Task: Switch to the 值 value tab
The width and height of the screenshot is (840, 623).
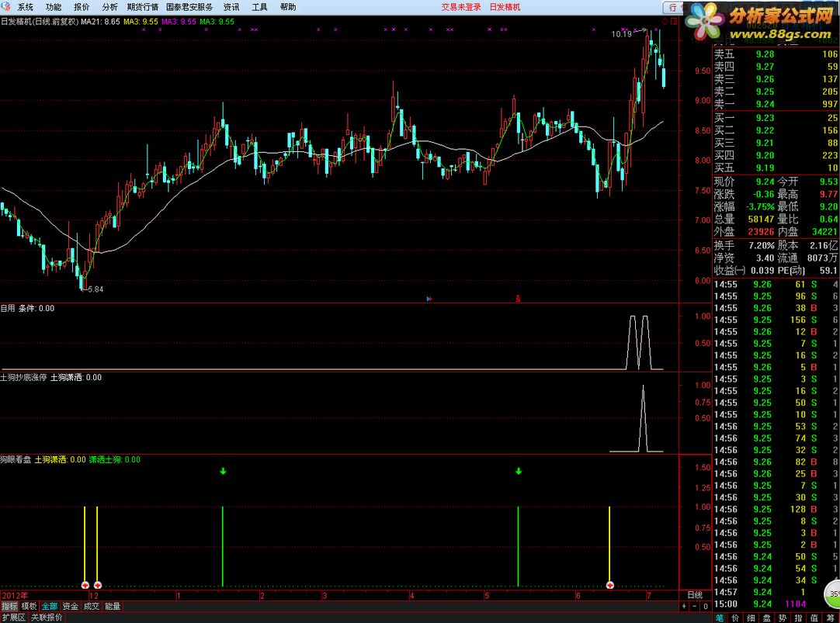Action: pyautogui.click(x=814, y=618)
